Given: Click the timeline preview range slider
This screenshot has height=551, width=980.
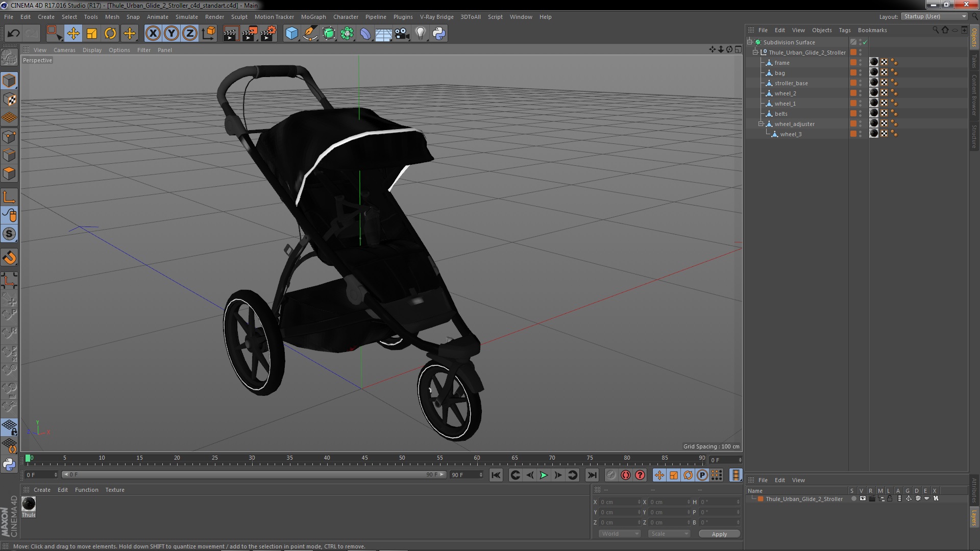Looking at the screenshot, I should (254, 475).
